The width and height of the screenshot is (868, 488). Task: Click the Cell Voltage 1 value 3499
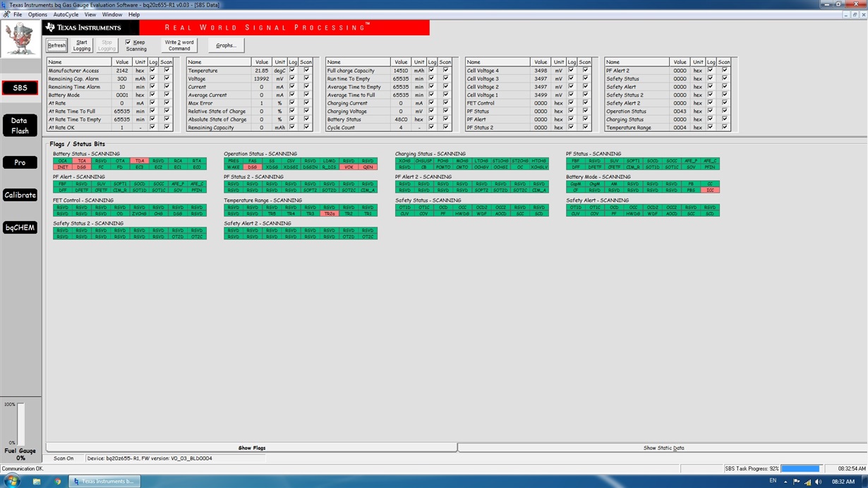coord(540,95)
